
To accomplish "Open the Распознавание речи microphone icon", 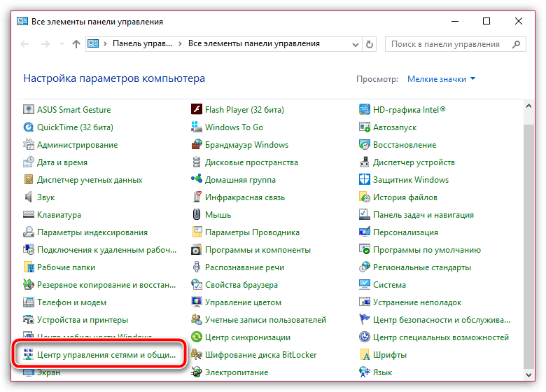I will (x=197, y=267).
